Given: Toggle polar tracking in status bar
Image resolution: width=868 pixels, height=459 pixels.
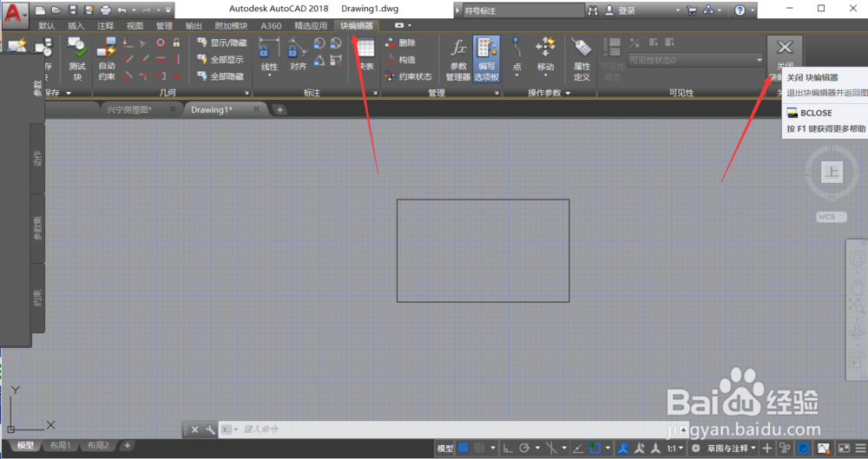Looking at the screenshot, I should click(524, 448).
